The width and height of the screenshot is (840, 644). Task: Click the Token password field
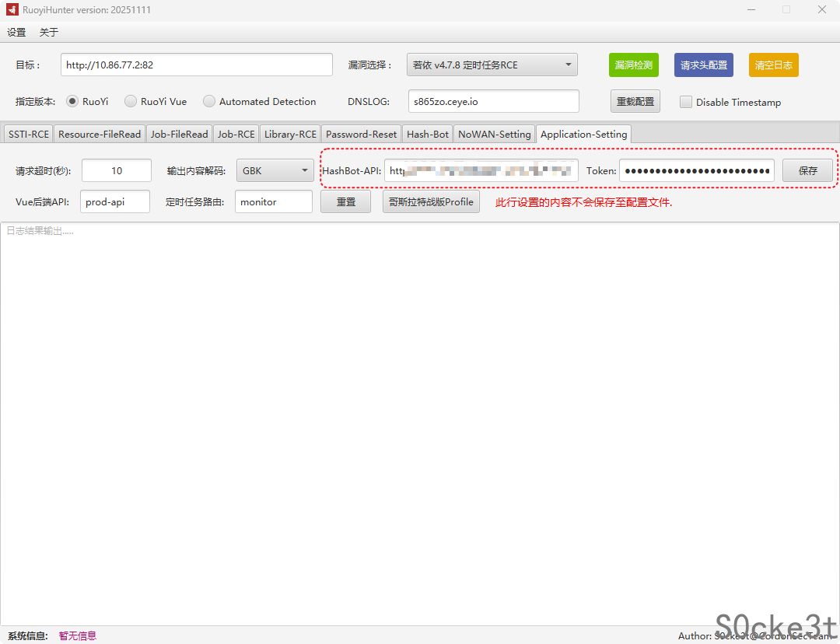tap(697, 170)
